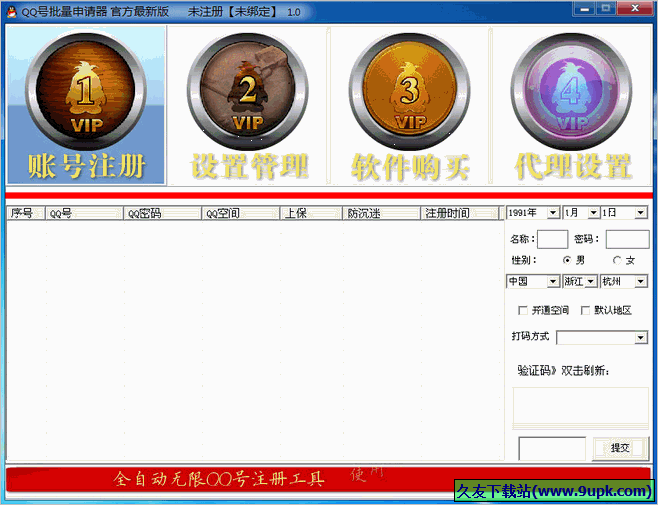Image resolution: width=658 pixels, height=505 pixels.
Task: Focus the 名称 input field
Action: (553, 239)
